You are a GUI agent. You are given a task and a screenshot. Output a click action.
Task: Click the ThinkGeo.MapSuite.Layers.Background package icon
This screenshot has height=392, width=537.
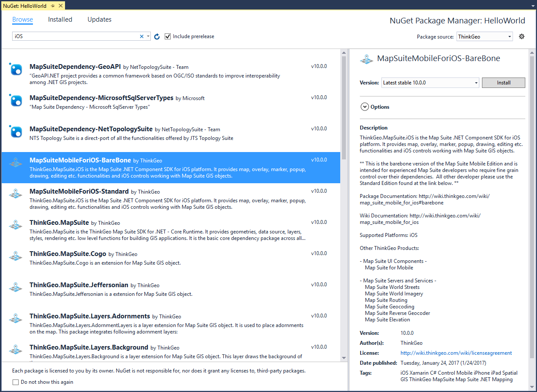16,349
